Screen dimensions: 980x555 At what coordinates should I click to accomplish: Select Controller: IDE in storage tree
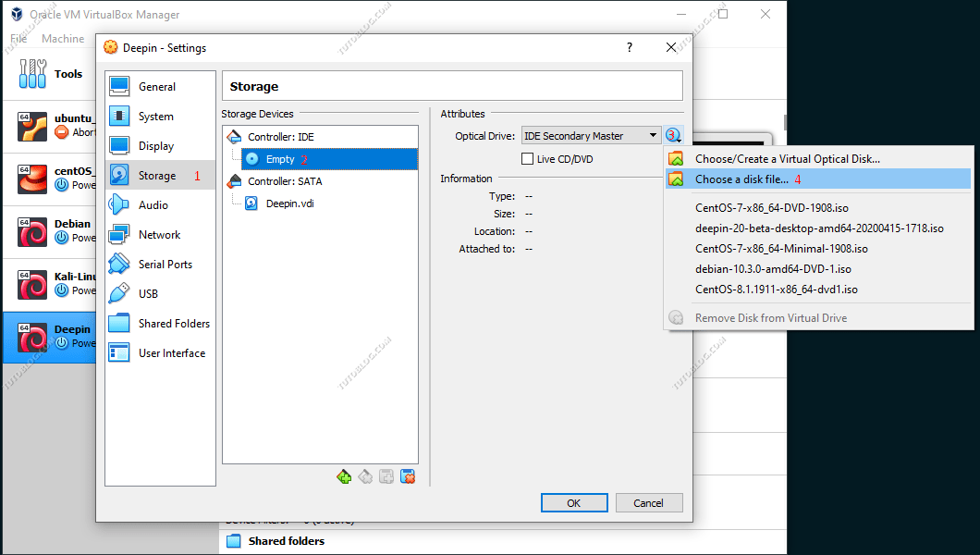click(x=280, y=137)
